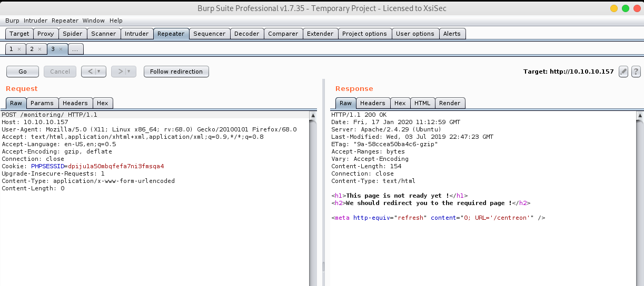The height and width of the screenshot is (286, 644).
Task: Select the response Raw tab
Action: click(345, 103)
